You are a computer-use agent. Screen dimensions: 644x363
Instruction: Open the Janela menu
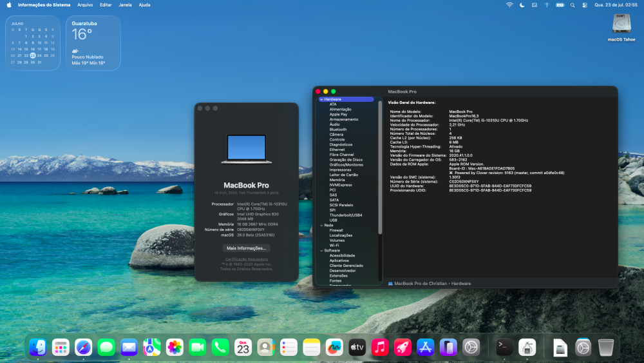coord(126,5)
